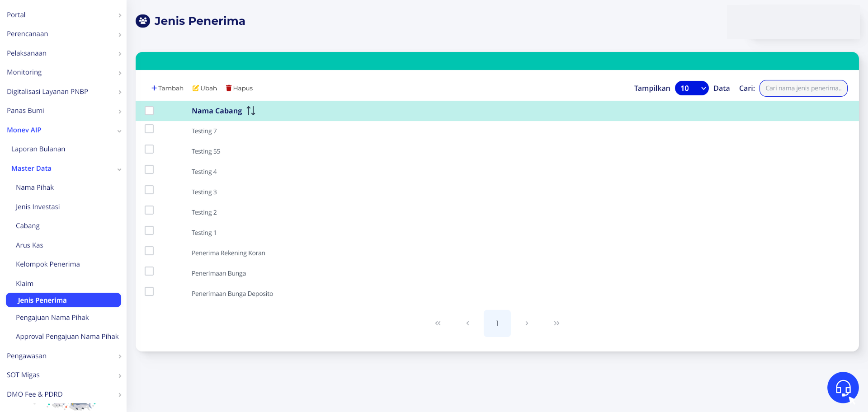Check the box for Testing 3
This screenshot has width=868, height=412.
tap(149, 190)
